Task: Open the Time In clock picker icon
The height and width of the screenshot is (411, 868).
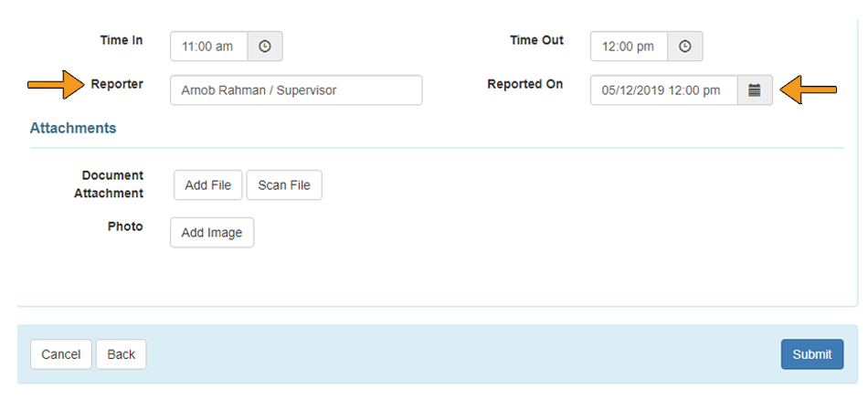Action: pyautogui.click(x=265, y=47)
